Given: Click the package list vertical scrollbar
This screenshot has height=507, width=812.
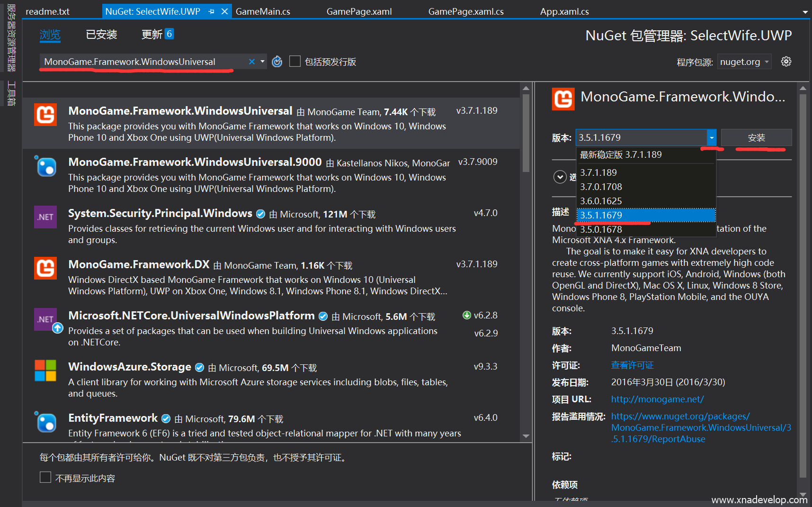Looking at the screenshot, I should coord(526,134).
